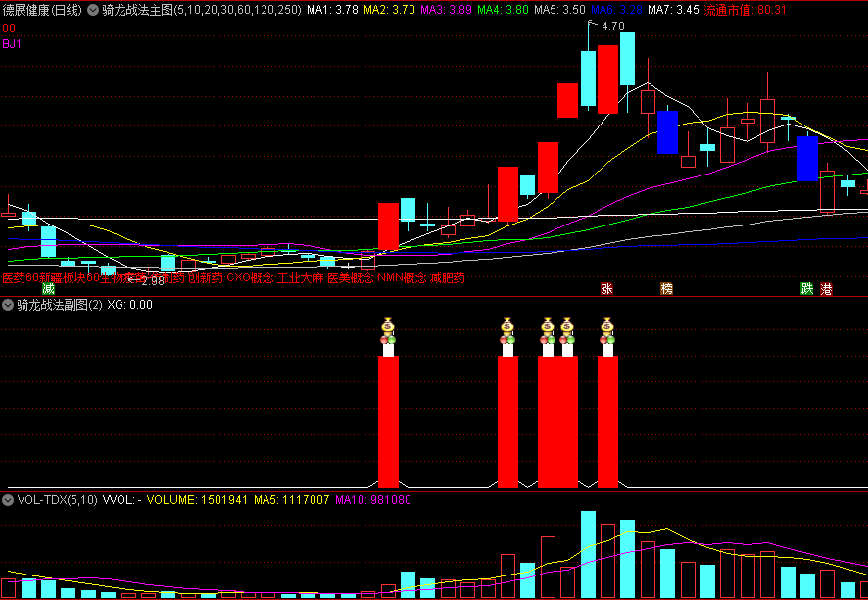Click the second money bag signal icon
The height and width of the screenshot is (600, 868).
point(507,325)
